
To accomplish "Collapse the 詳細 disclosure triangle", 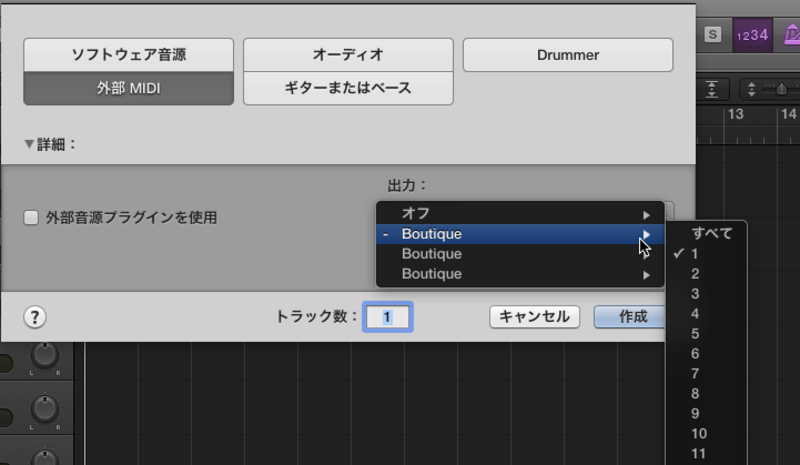I will click(29, 144).
